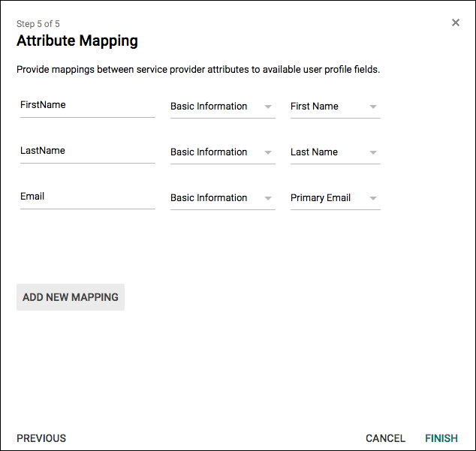Click the Attribute Mapping heading

pyautogui.click(x=77, y=41)
